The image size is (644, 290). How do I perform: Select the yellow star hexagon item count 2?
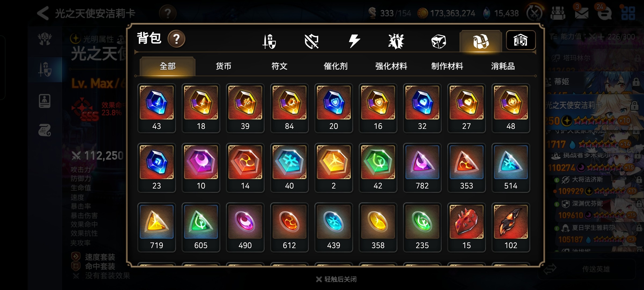(334, 168)
